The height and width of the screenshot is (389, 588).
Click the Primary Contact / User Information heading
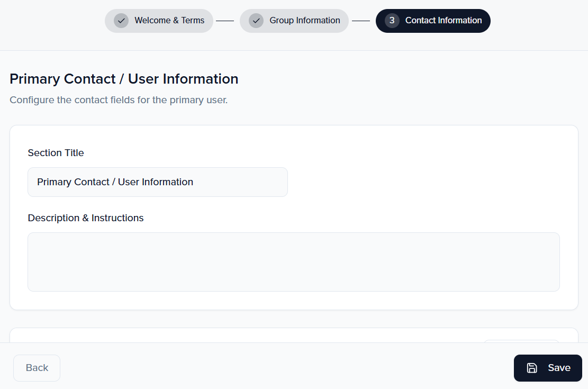pos(124,79)
